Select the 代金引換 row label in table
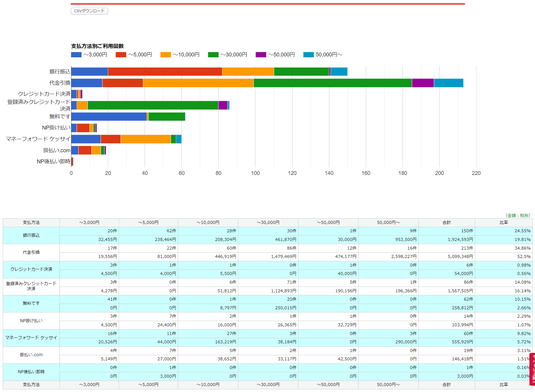 (x=31, y=252)
